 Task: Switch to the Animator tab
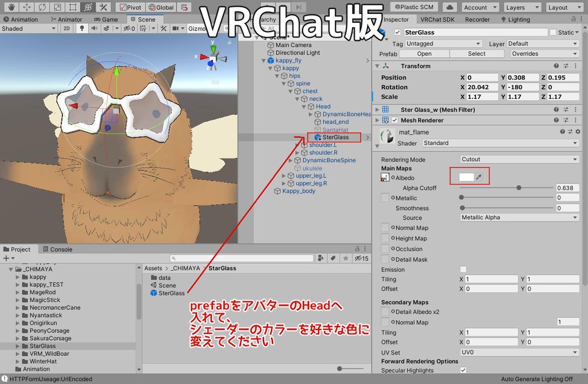pos(66,20)
